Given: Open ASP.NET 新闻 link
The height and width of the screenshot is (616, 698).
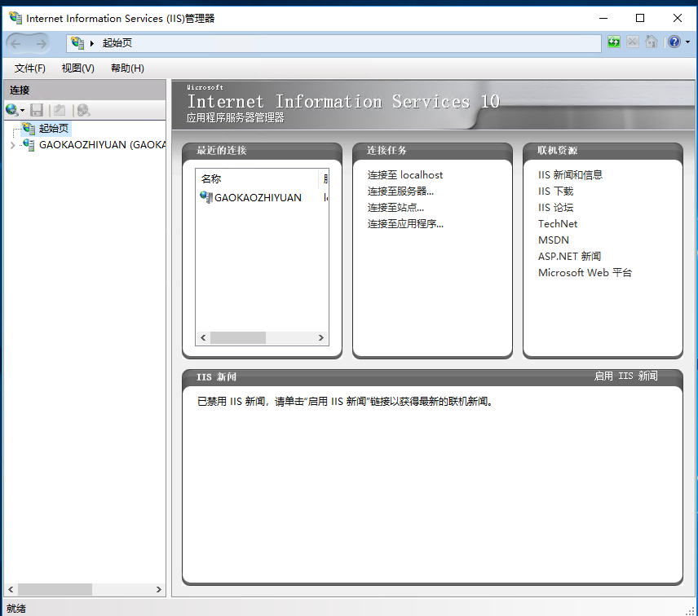Looking at the screenshot, I should click(x=569, y=256).
